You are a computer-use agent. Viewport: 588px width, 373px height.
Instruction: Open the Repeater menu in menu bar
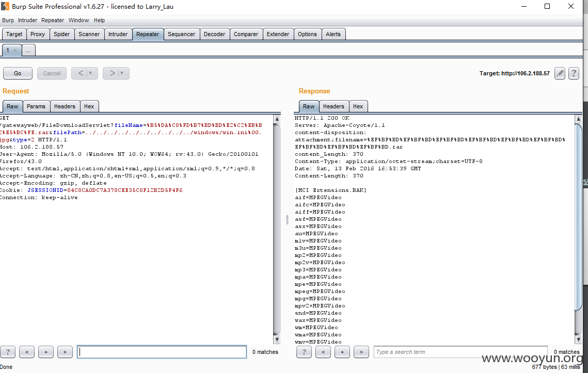click(53, 20)
